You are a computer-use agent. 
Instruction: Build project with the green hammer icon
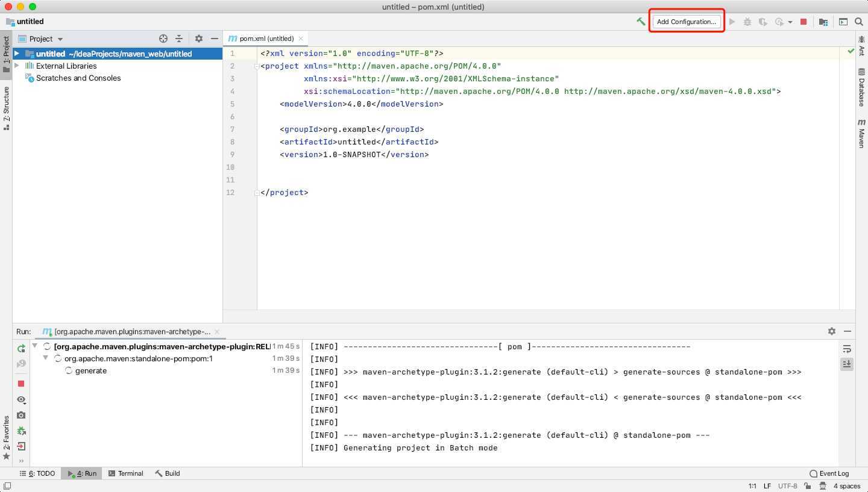point(641,22)
